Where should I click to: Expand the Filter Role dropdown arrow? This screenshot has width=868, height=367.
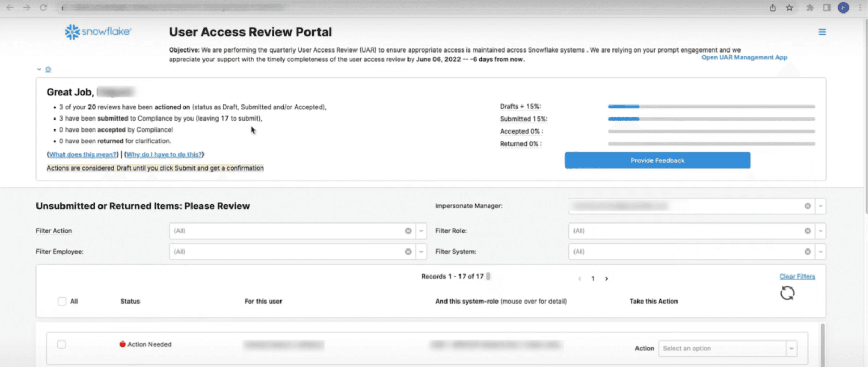820,231
